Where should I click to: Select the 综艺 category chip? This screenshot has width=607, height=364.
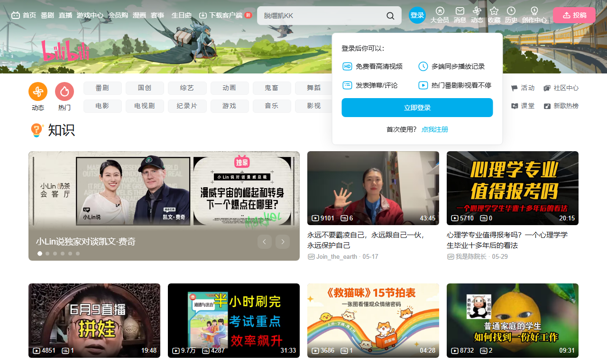pos(187,88)
